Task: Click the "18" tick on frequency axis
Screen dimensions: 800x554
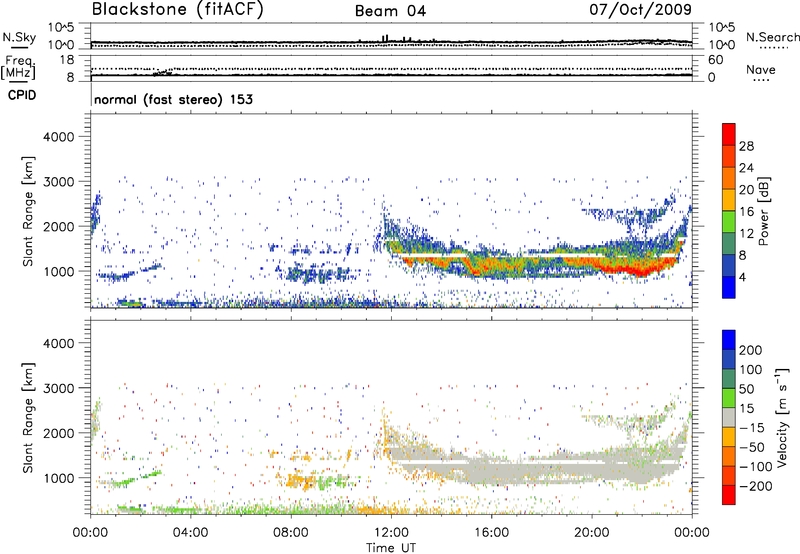Action: (x=67, y=60)
